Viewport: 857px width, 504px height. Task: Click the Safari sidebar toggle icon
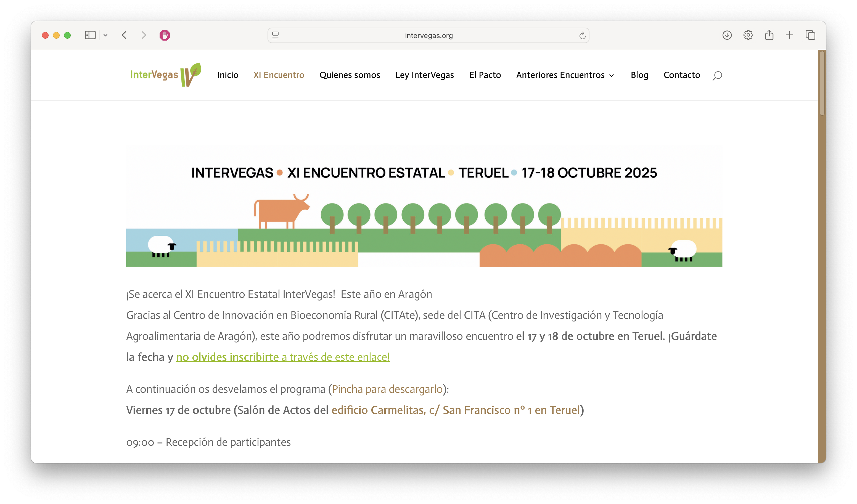coord(90,35)
